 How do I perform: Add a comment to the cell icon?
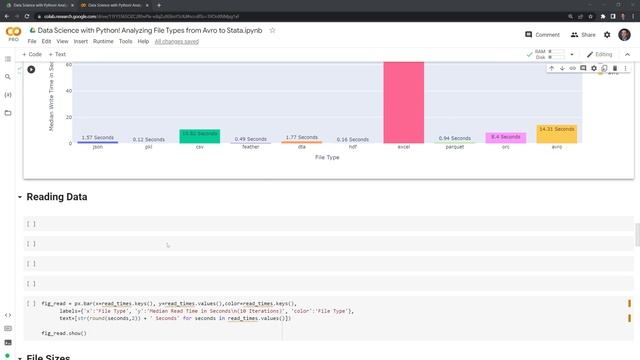point(583,68)
